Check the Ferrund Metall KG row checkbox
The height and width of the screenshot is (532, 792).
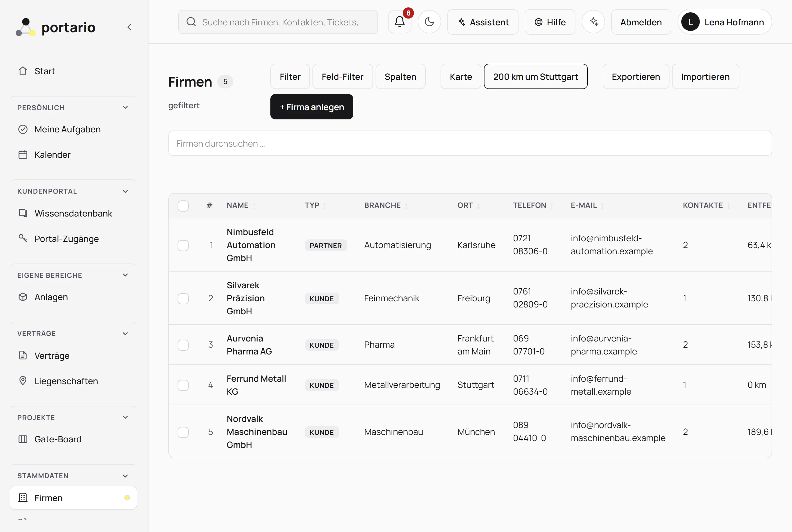pos(183,385)
